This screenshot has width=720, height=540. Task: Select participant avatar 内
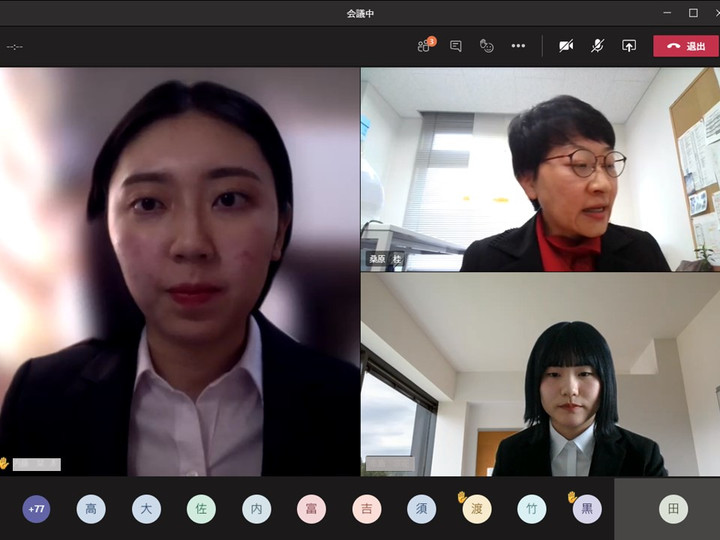pyautogui.click(x=256, y=509)
